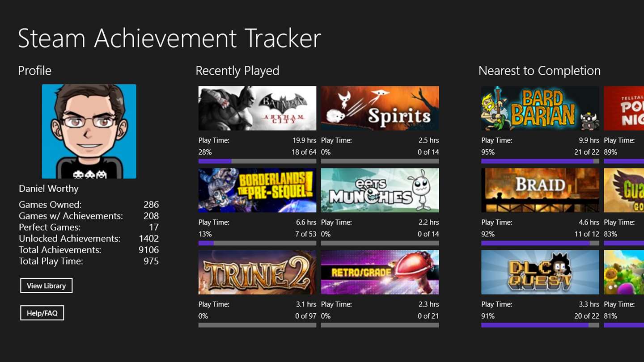Screen dimensions: 644x362
Task: Click DLC Quest 91% progress bar
Action: click(x=540, y=325)
